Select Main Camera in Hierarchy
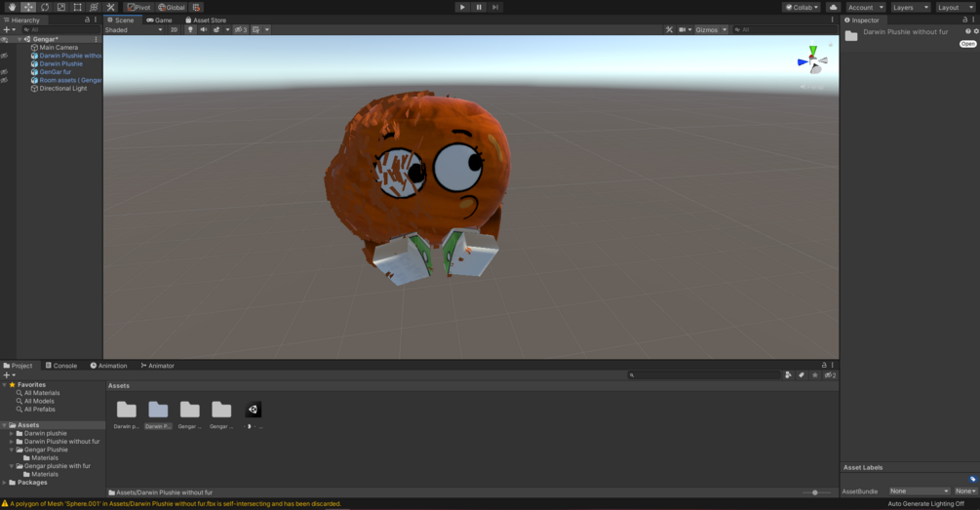Image resolution: width=980 pixels, height=510 pixels. click(x=59, y=48)
